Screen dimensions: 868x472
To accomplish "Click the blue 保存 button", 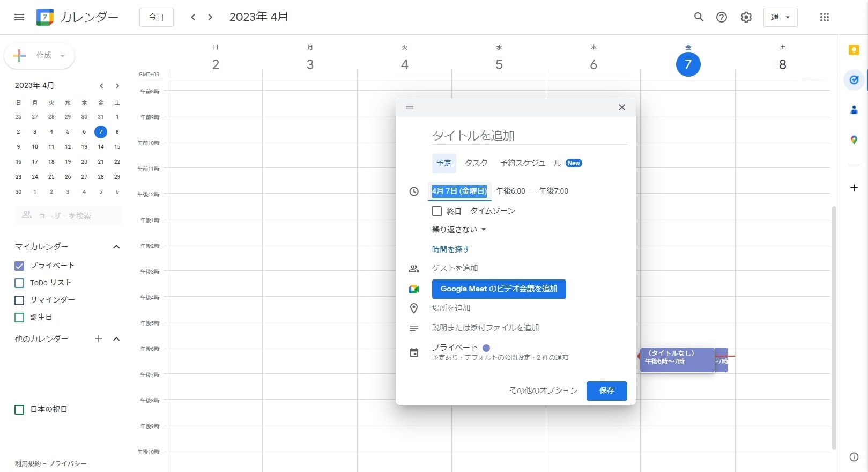I will (x=606, y=390).
